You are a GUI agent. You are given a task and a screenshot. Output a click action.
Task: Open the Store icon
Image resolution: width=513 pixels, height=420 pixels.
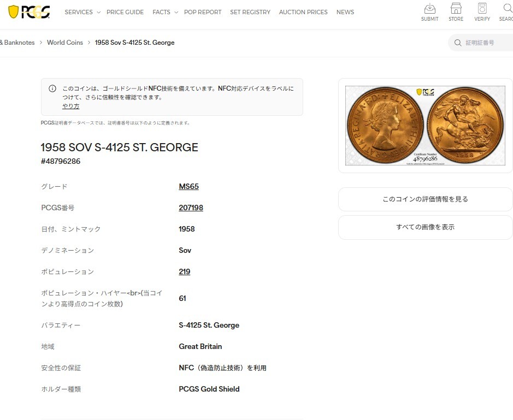point(456,8)
